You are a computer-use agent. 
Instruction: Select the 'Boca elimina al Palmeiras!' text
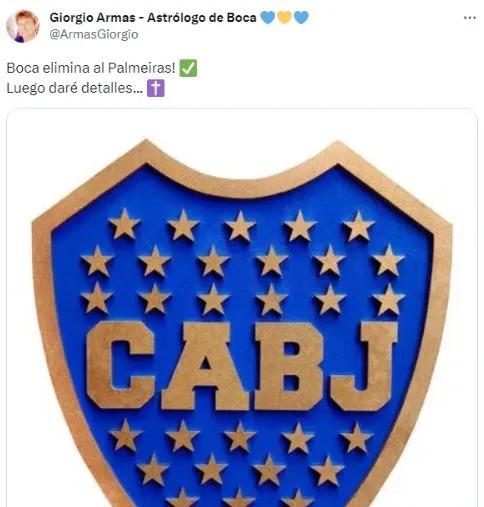(91, 68)
